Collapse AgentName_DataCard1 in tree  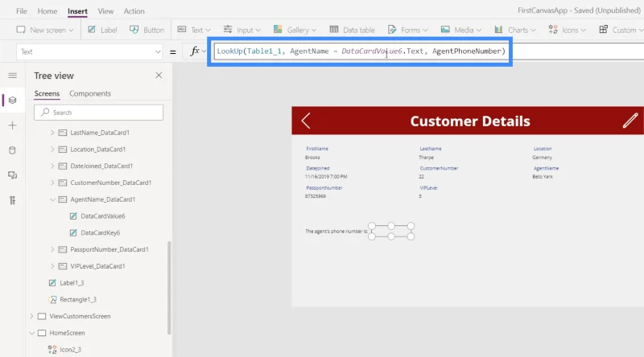coord(52,199)
